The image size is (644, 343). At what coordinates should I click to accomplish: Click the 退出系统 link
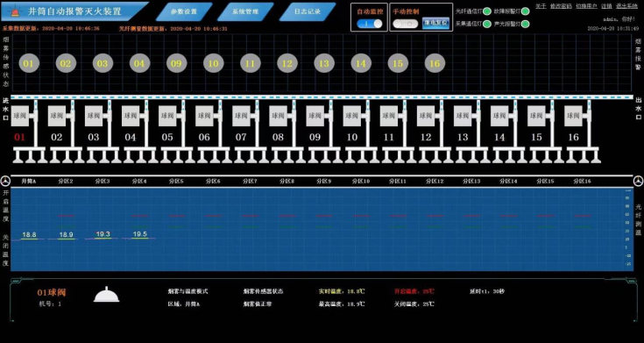click(x=626, y=6)
